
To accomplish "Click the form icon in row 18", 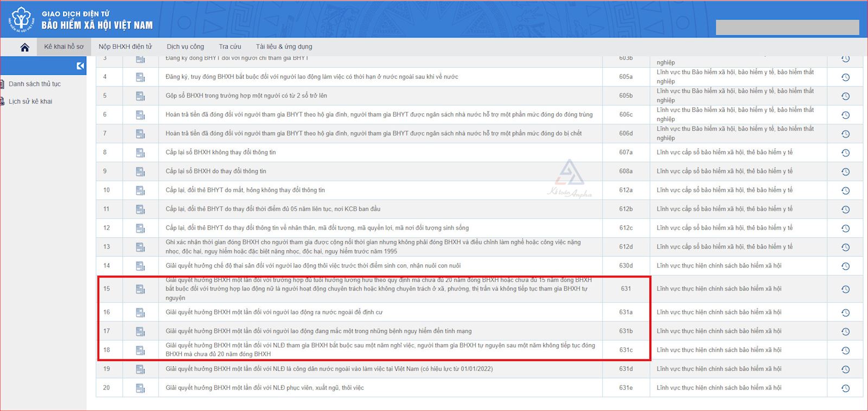I will [140, 350].
